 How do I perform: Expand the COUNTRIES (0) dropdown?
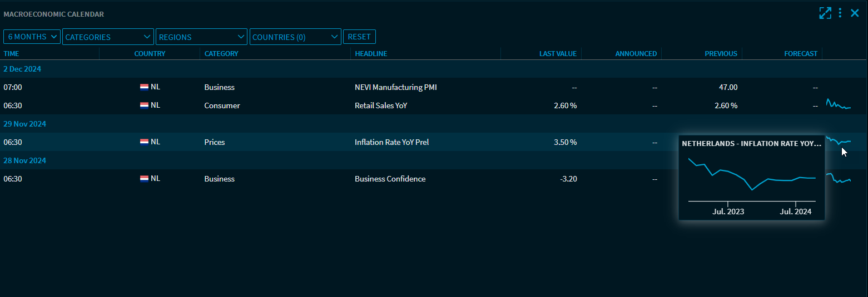pos(295,37)
